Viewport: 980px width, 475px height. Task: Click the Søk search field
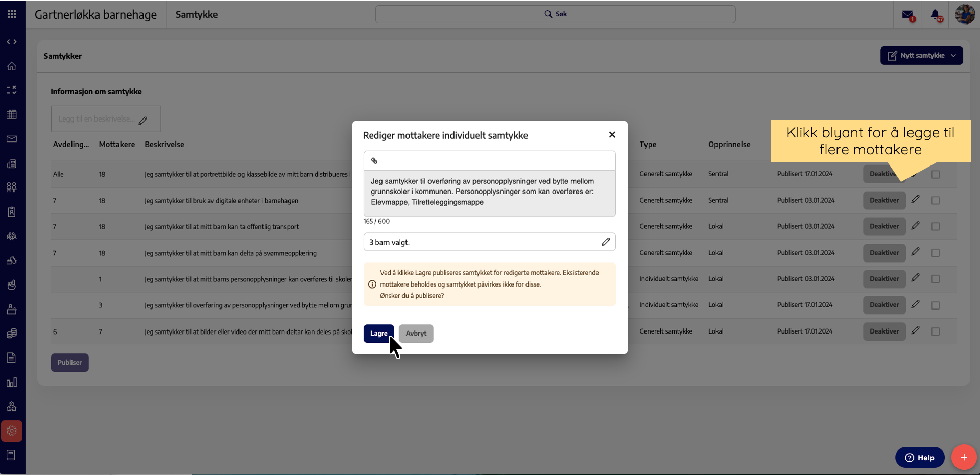tap(555, 14)
